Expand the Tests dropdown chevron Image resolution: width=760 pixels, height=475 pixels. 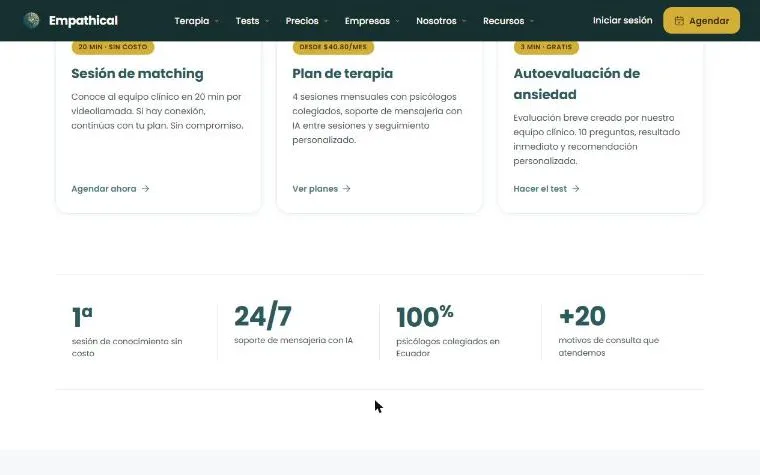267,21
